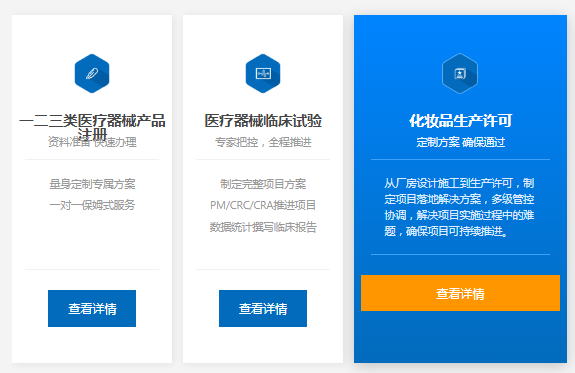575x373 pixels.
Task: Select the 一二三类医疗器械产品注册 title
Action: [92, 127]
